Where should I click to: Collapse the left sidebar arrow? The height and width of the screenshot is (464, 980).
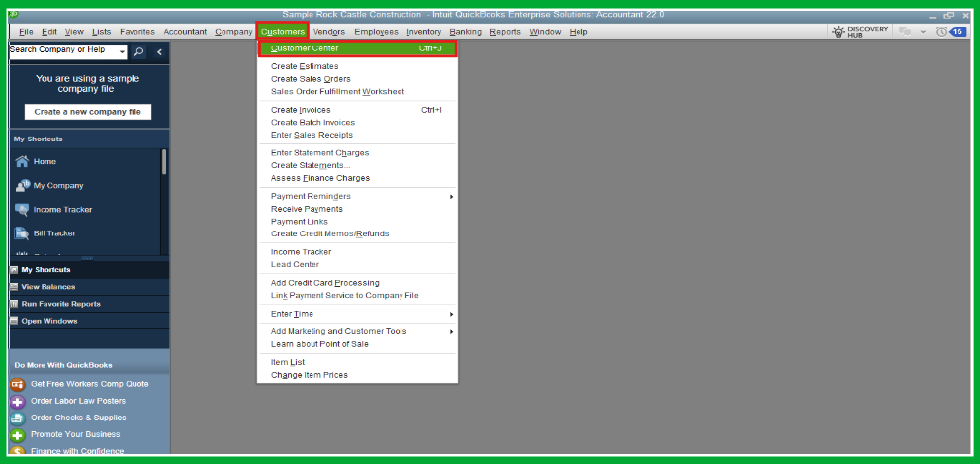coord(159,51)
